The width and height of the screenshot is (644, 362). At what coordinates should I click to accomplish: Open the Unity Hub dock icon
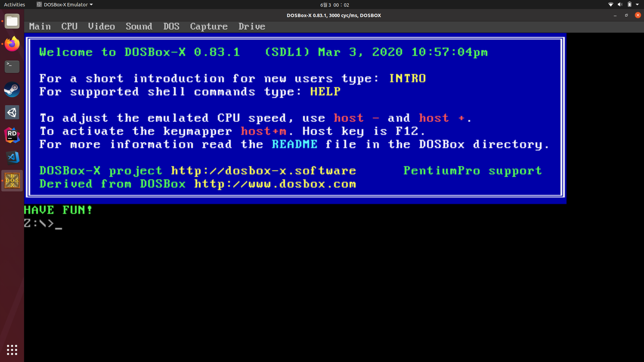(x=12, y=112)
